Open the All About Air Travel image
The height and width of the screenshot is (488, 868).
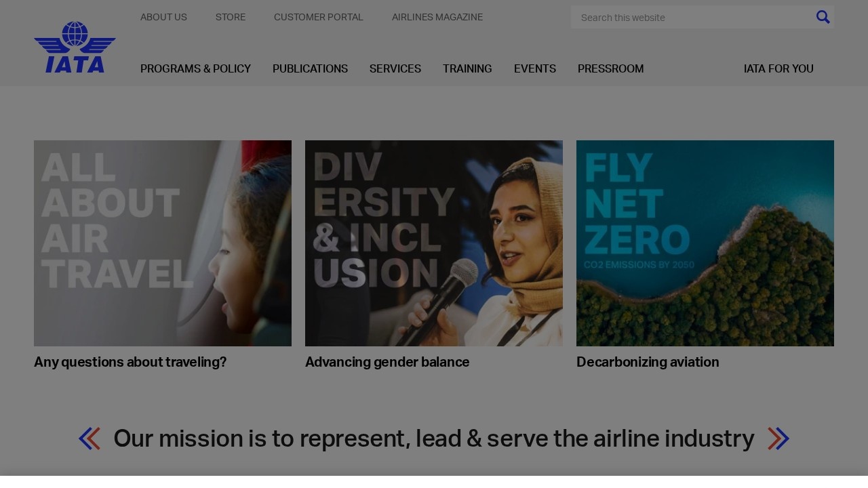pos(163,243)
